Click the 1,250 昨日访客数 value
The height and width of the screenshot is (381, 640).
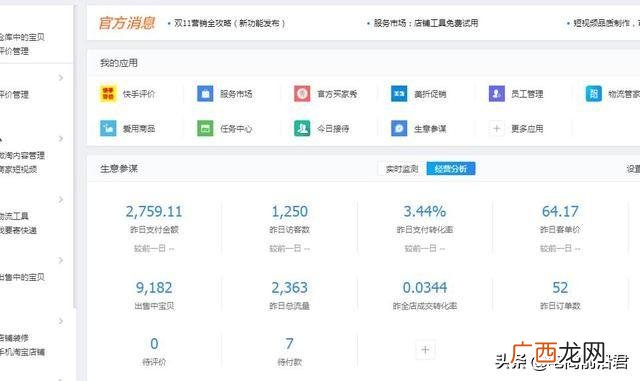coord(289,212)
